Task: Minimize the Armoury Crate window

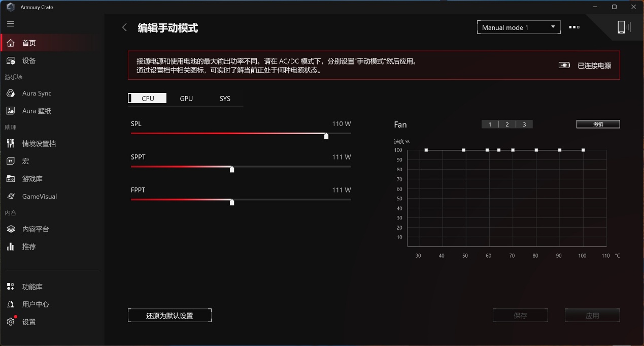Action: pyautogui.click(x=596, y=7)
